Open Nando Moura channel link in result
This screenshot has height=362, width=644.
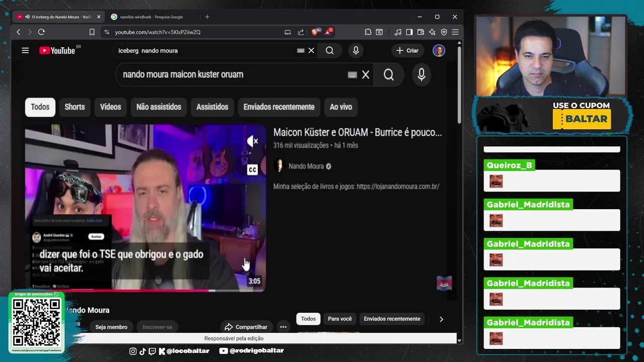point(306,166)
